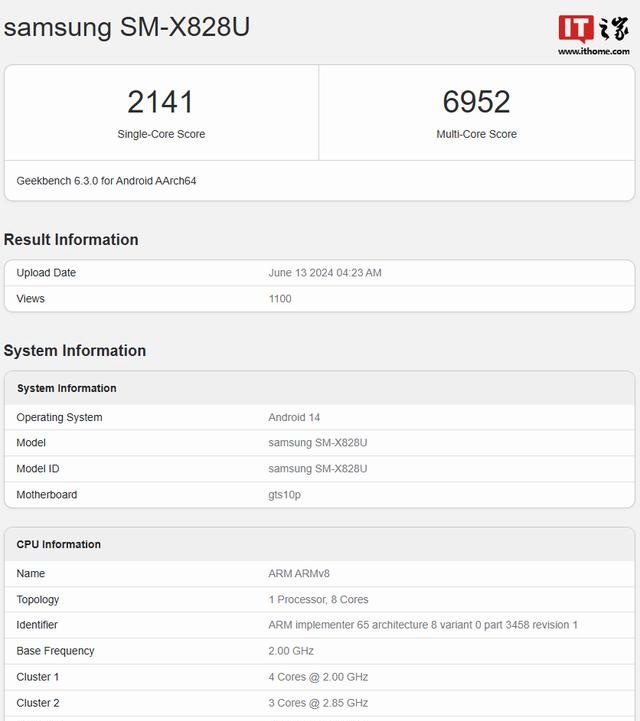Viewport: 640px width, 721px height.
Task: Select the motherboard value gts10p
Action: pos(285,495)
